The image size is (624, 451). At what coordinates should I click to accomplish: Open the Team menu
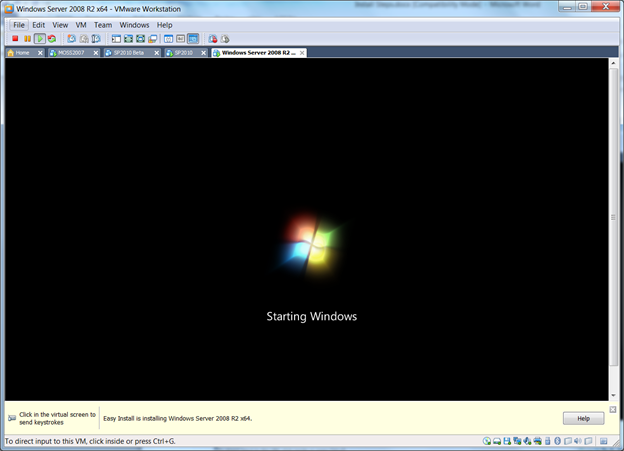pyautogui.click(x=103, y=25)
